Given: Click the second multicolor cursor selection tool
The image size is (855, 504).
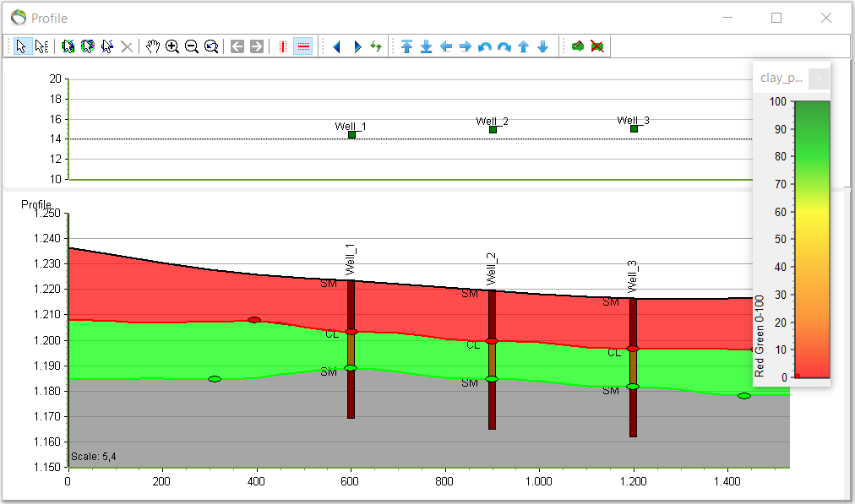Looking at the screenshot, I should click(x=87, y=46).
